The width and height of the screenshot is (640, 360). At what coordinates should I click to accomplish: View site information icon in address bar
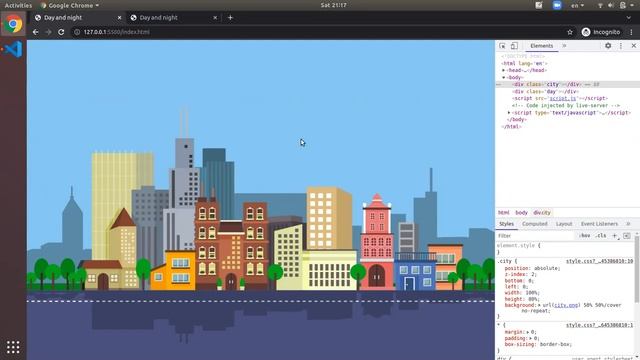(x=77, y=32)
